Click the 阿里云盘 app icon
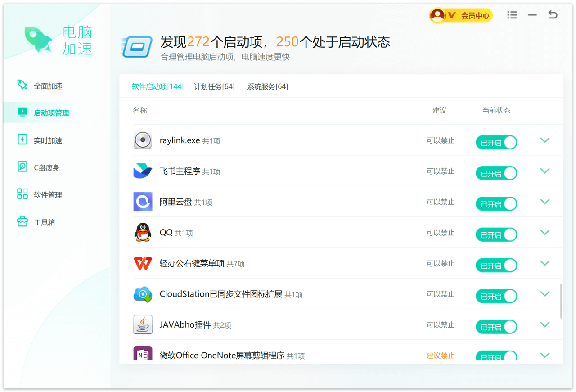The width and height of the screenshot is (576, 392). coord(143,202)
